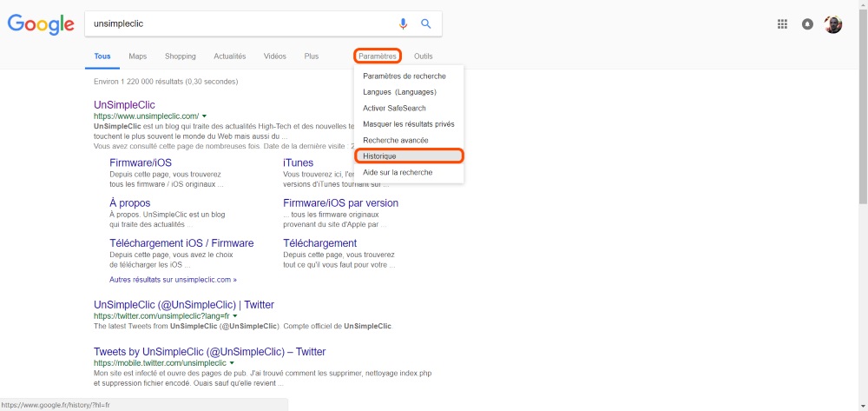Switch to the Maps tab
This screenshot has width=868, height=411.
point(138,56)
